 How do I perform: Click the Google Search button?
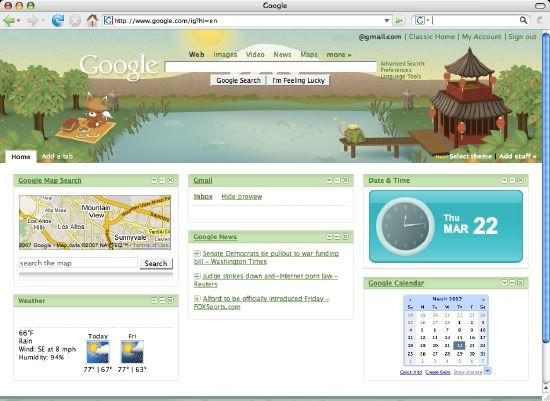pyautogui.click(x=238, y=80)
